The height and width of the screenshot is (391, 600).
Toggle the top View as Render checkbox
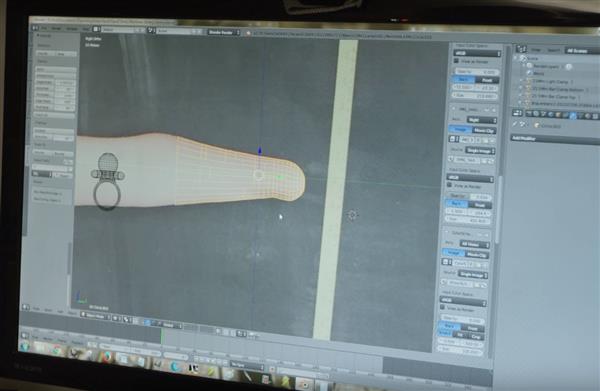pos(456,61)
